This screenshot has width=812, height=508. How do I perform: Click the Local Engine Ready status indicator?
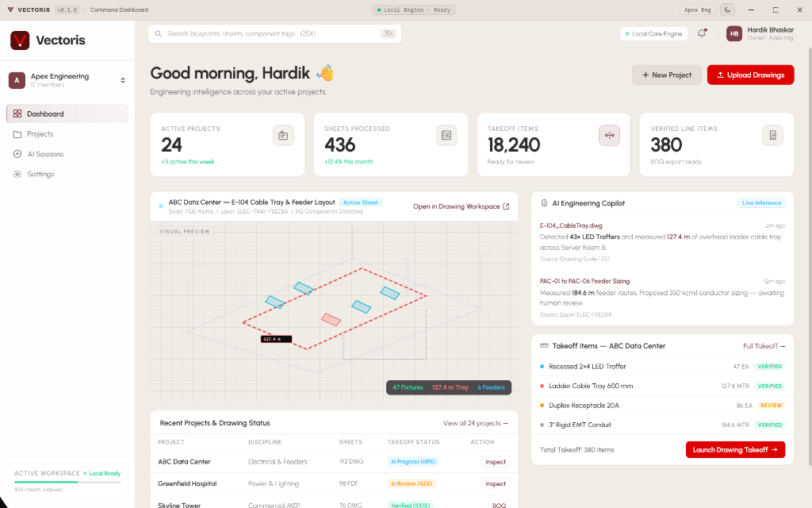point(414,10)
